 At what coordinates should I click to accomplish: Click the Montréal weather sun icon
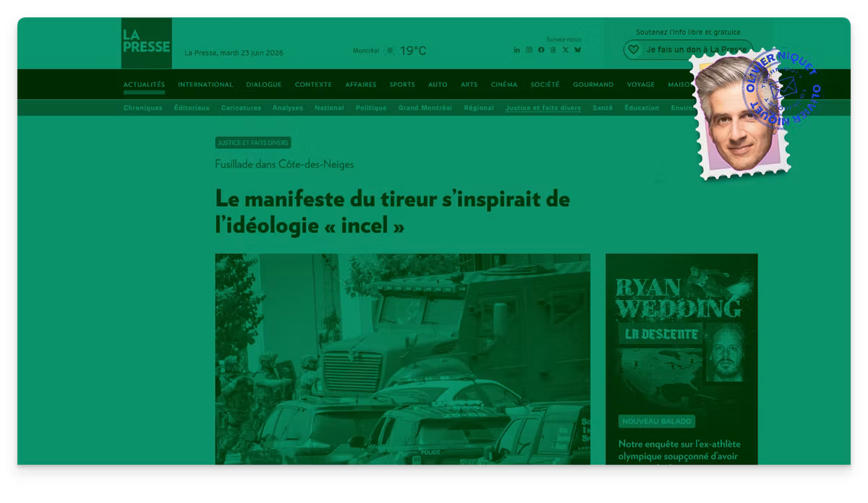point(390,51)
